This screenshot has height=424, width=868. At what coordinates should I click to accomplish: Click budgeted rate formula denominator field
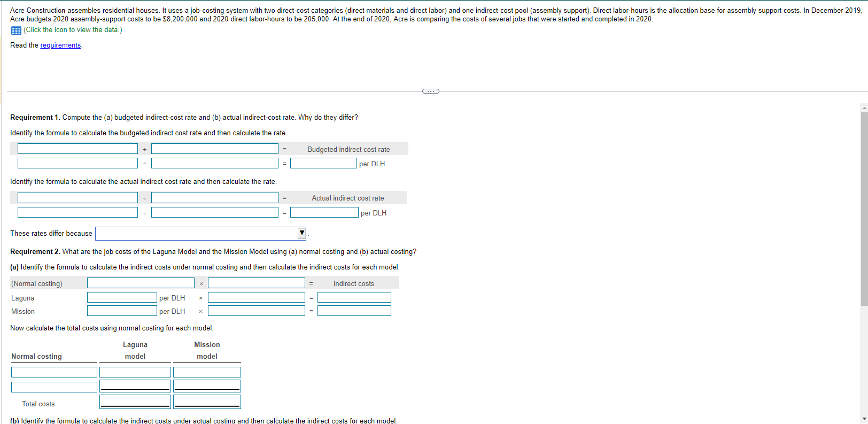point(215,149)
